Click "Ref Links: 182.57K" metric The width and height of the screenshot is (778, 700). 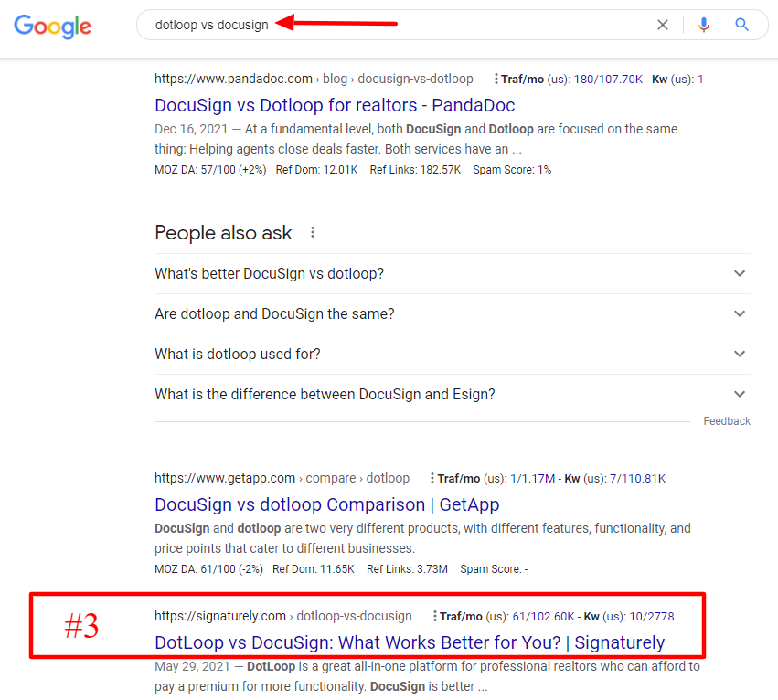[415, 170]
